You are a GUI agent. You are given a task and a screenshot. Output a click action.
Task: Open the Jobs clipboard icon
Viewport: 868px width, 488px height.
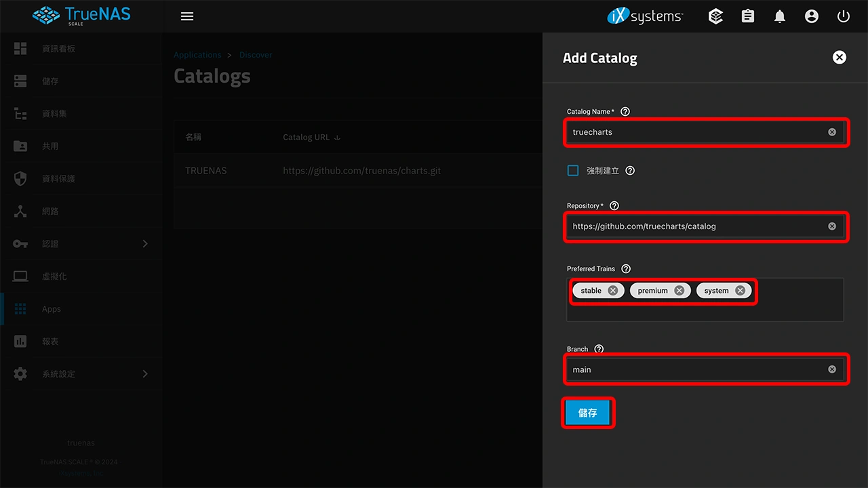(747, 16)
